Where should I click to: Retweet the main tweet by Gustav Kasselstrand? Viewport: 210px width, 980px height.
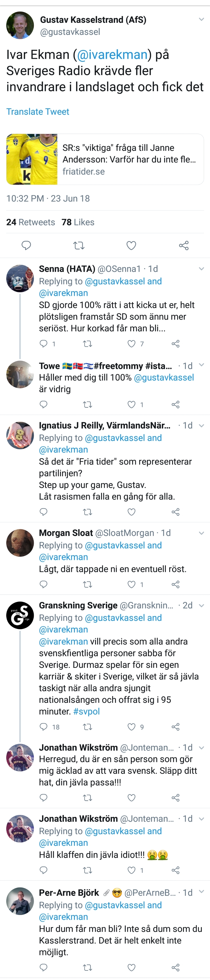point(79,245)
